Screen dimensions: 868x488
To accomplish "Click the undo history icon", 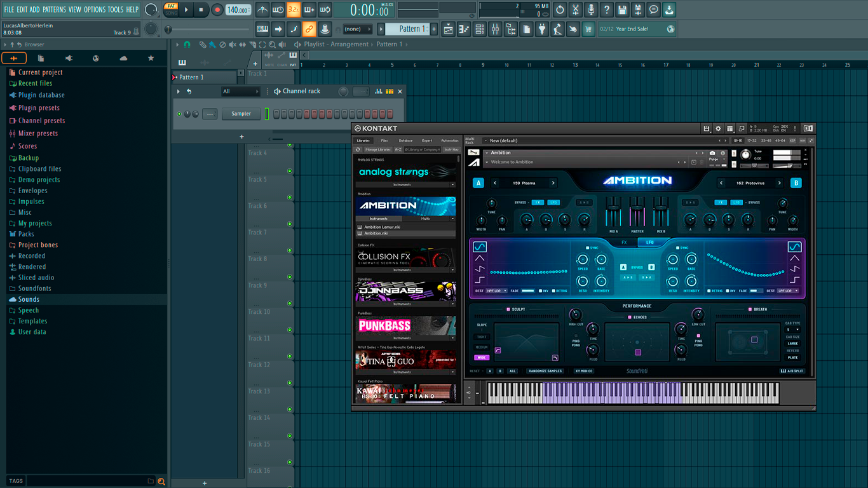I will coord(560,10).
